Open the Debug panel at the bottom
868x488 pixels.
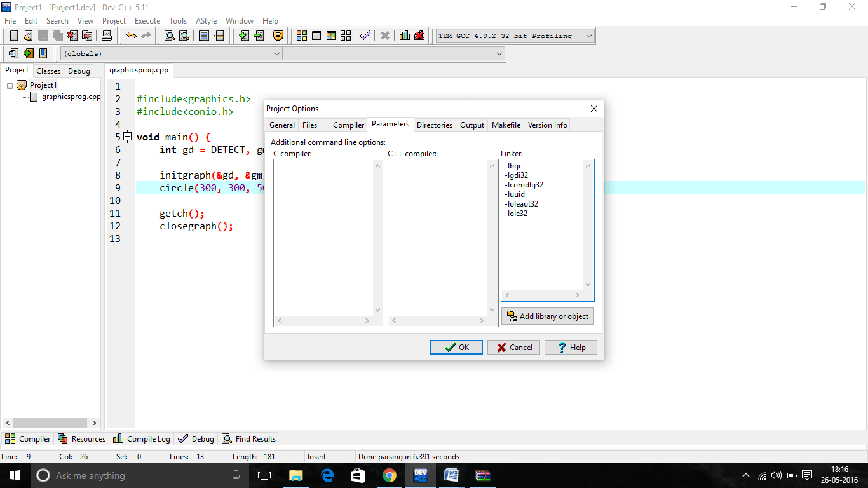click(196, 438)
